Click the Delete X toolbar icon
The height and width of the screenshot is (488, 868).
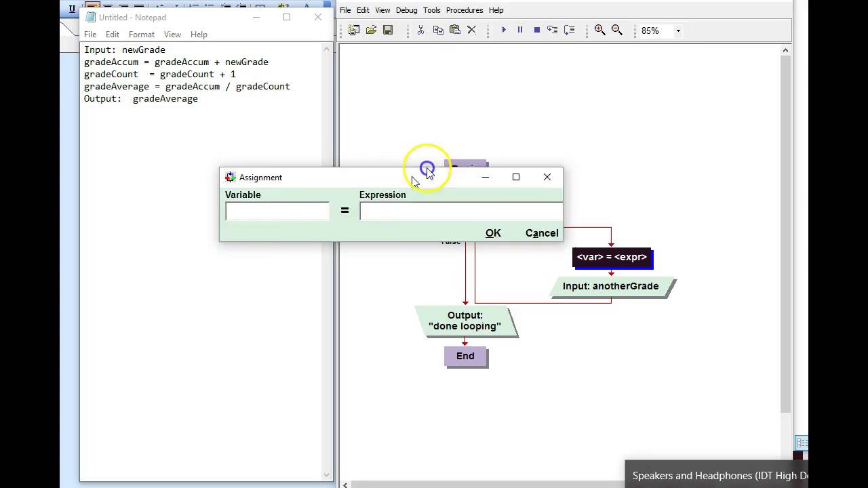tap(472, 30)
